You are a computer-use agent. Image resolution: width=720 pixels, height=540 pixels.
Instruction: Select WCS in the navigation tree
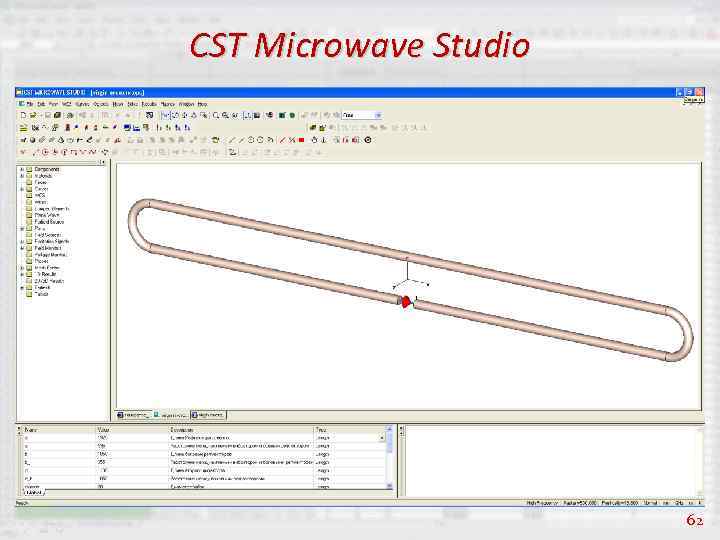tap(40, 196)
